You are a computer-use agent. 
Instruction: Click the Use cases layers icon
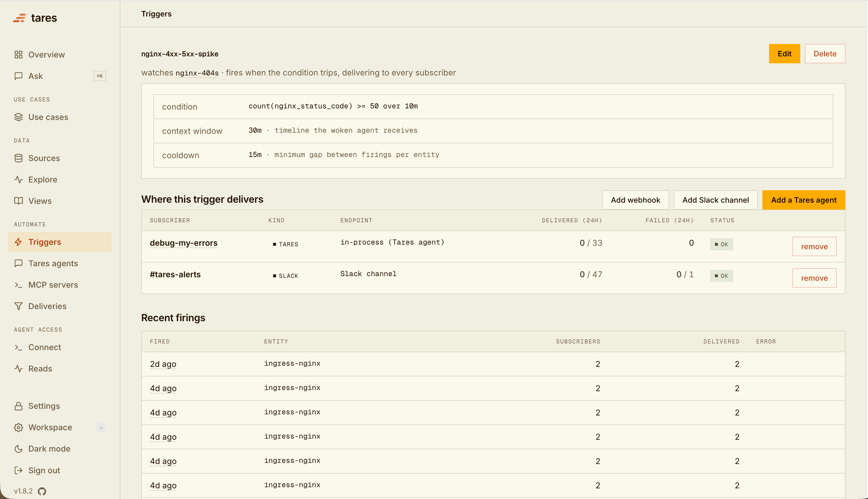coord(19,117)
